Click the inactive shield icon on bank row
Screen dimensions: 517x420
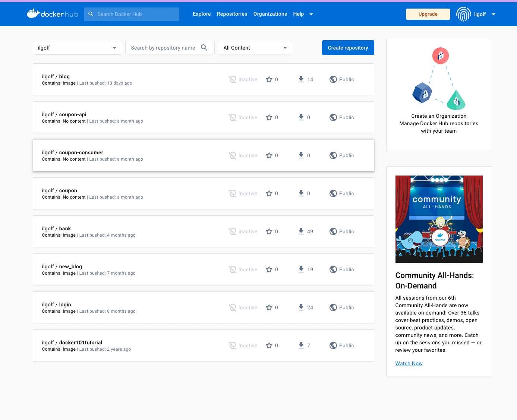tap(232, 231)
